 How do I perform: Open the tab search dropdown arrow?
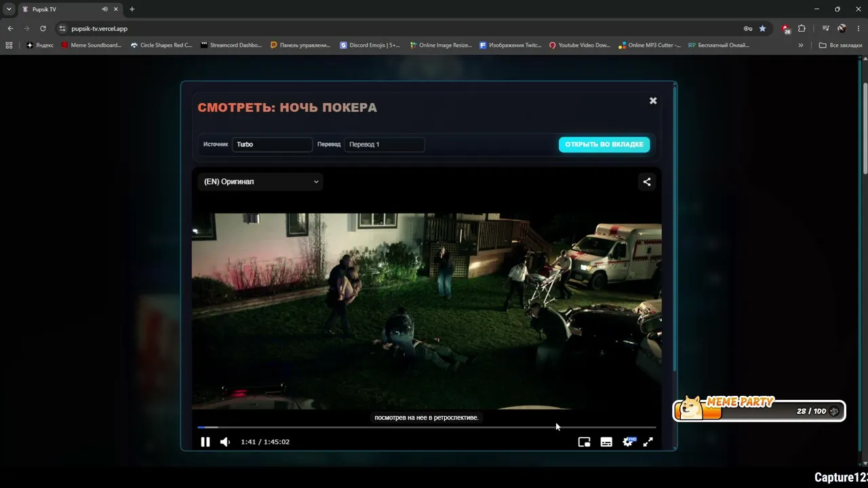(9, 9)
